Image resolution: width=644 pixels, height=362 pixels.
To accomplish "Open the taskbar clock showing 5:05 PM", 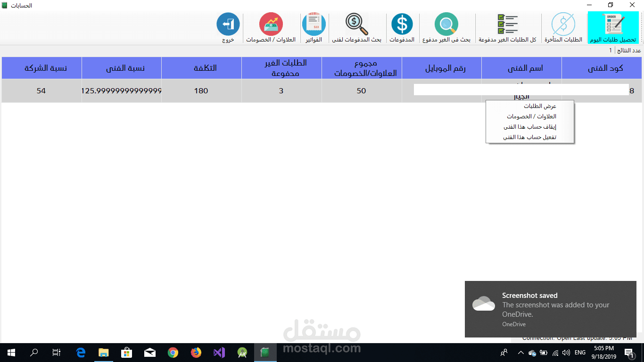I will pos(604,353).
